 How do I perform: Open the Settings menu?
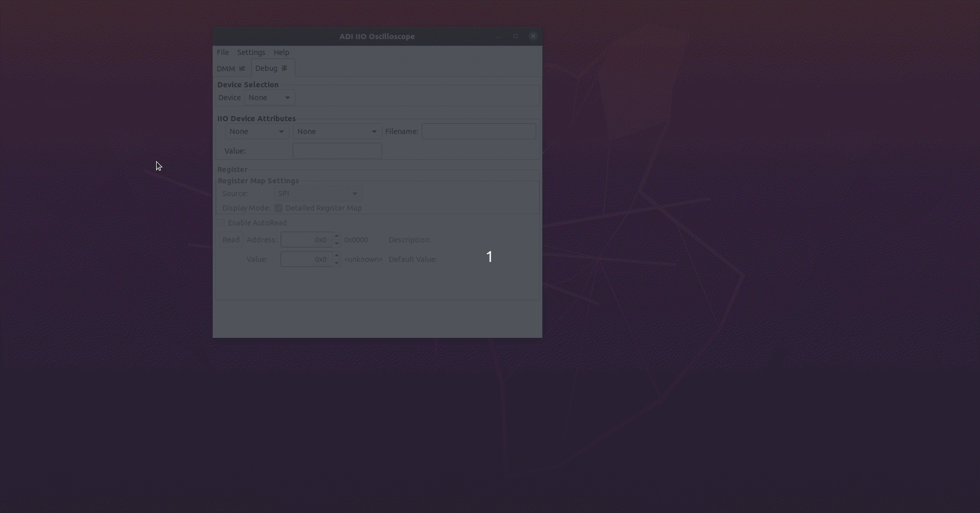pyautogui.click(x=251, y=52)
